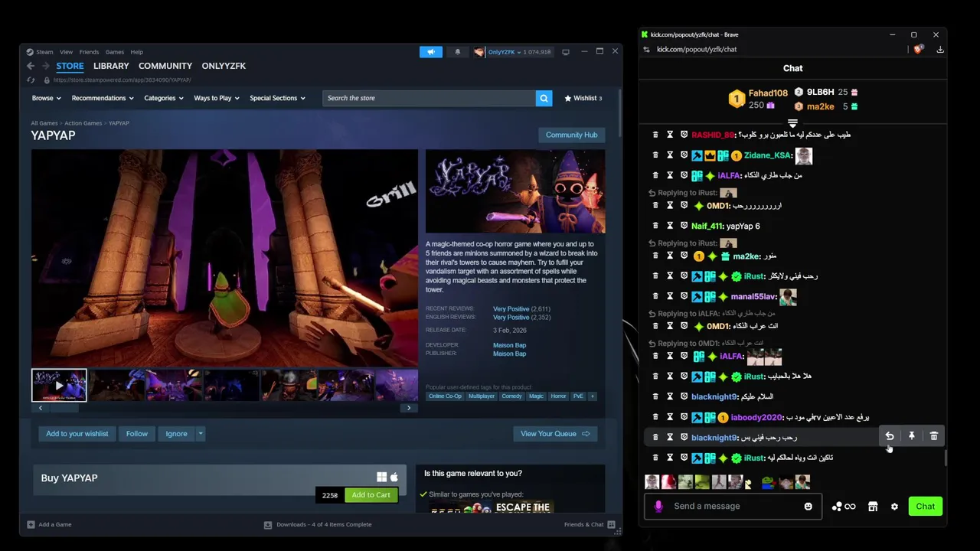Send message with green Chat button

(925, 507)
